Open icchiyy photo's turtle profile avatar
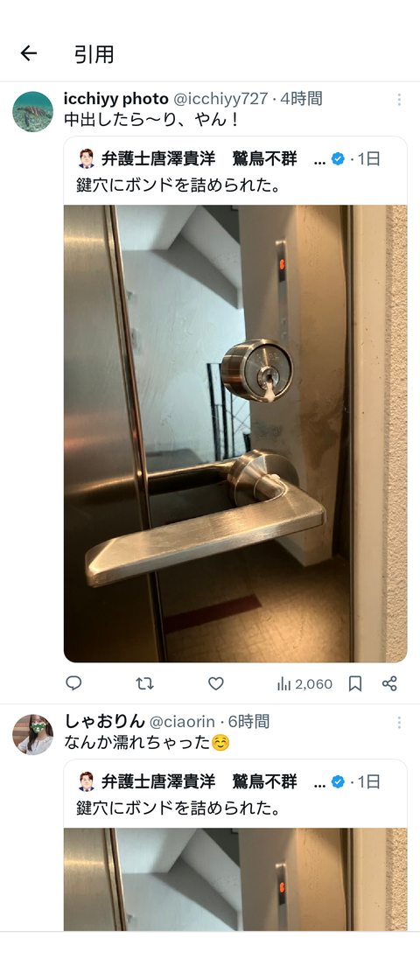The height and width of the screenshot is (980, 420). coord(32,112)
